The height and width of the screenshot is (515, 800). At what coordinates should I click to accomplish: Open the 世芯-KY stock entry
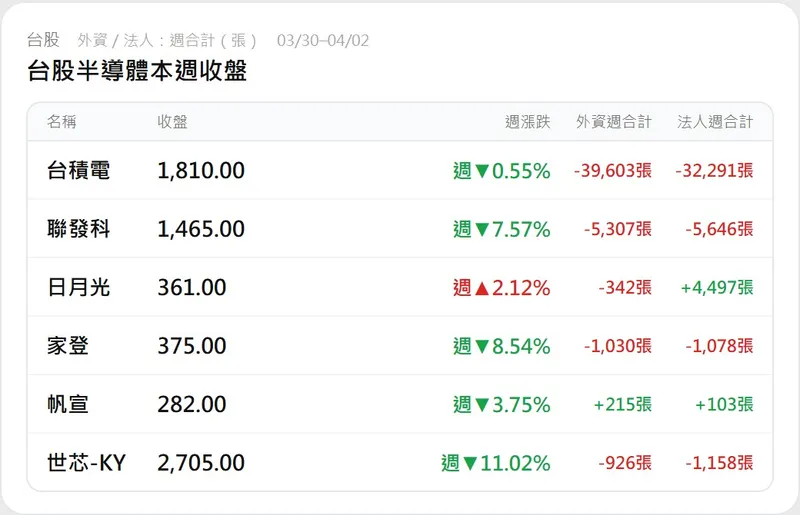86,463
